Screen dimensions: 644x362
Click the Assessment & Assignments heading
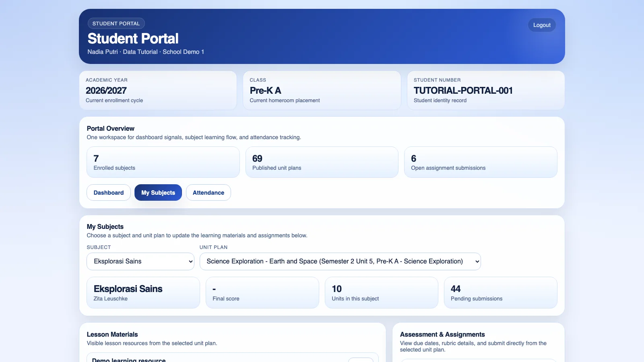(442, 334)
